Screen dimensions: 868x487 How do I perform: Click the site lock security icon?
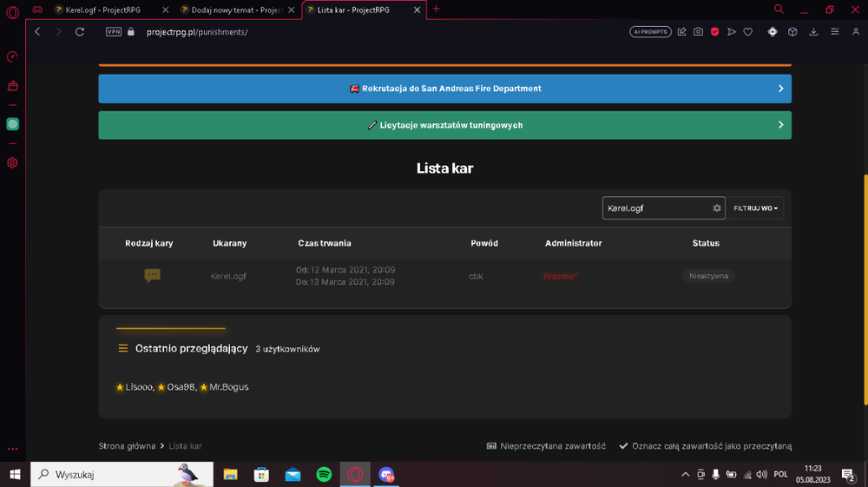tap(131, 31)
